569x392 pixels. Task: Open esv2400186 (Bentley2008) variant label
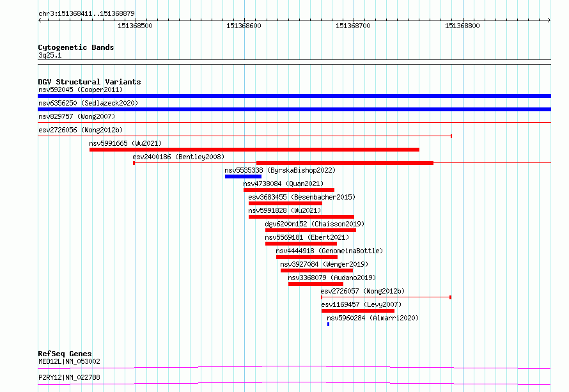[178, 157]
